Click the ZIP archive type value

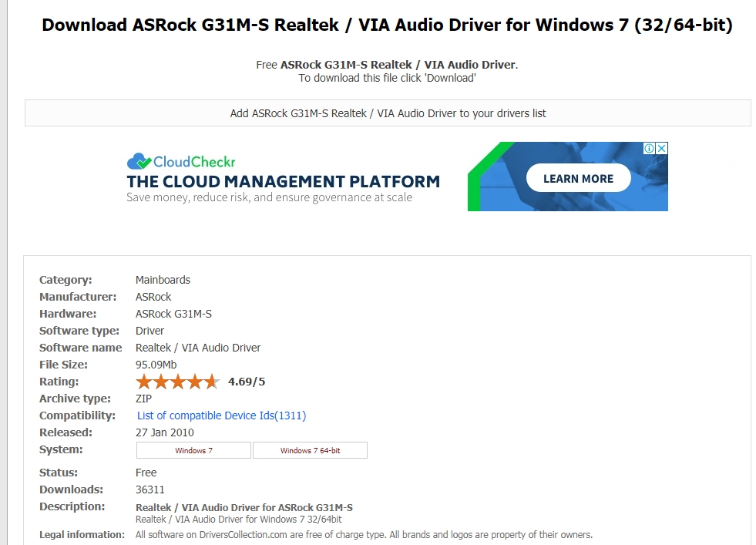click(x=143, y=399)
